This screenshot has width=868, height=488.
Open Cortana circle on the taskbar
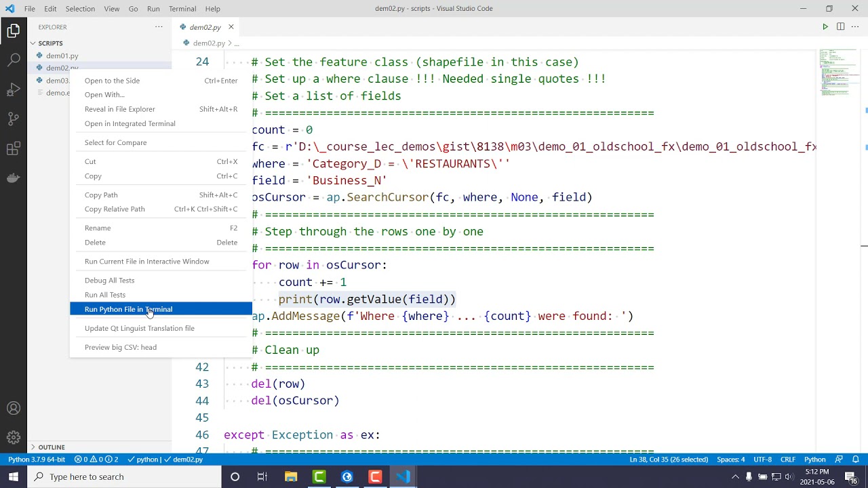click(x=235, y=477)
